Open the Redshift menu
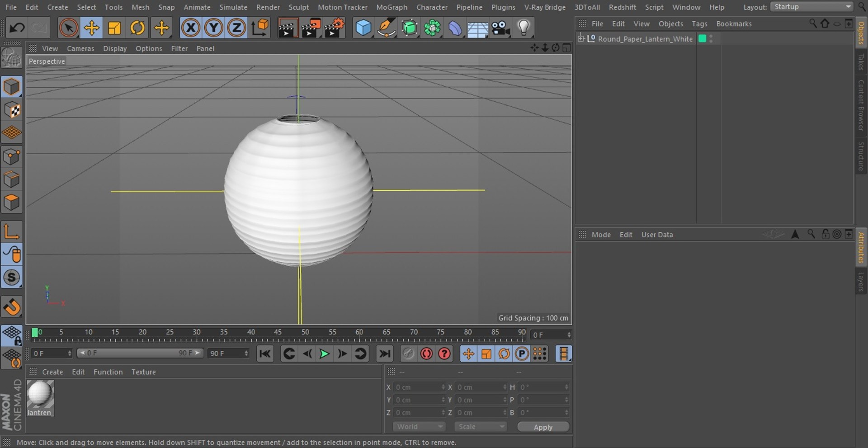Viewport: 868px width, 448px height. [623, 7]
